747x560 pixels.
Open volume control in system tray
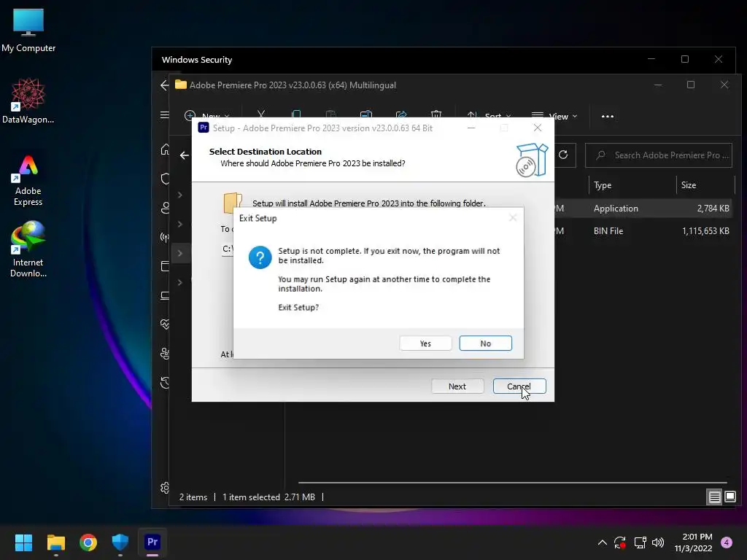658,542
